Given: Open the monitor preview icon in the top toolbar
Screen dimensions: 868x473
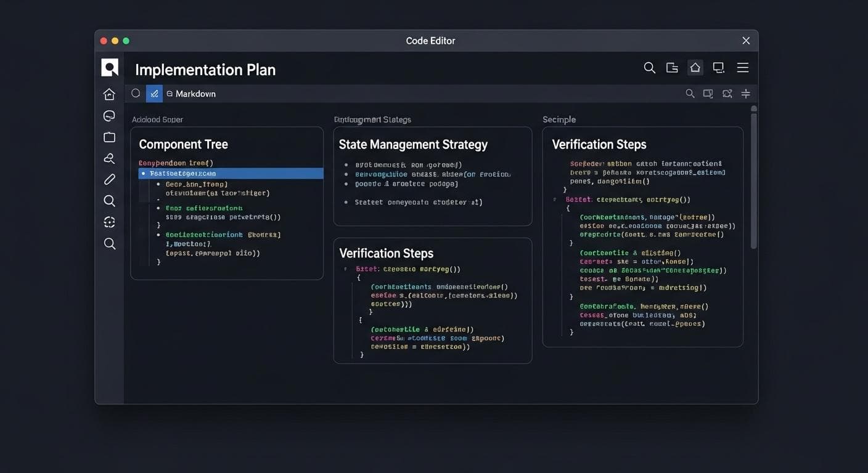Looking at the screenshot, I should [718, 67].
